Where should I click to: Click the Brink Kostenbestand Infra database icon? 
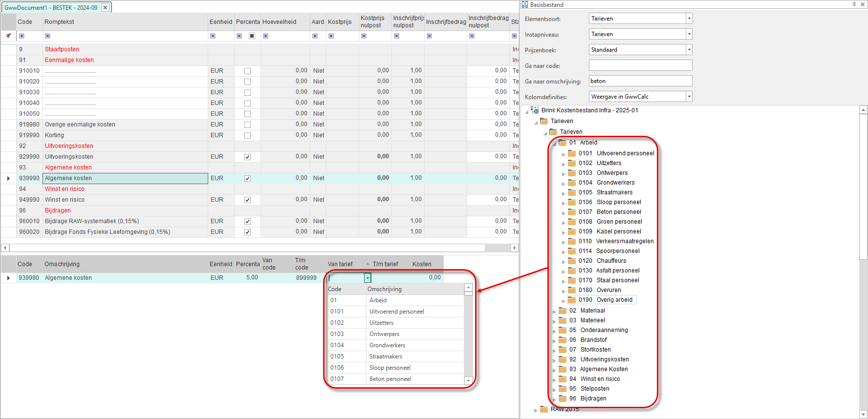pos(535,110)
